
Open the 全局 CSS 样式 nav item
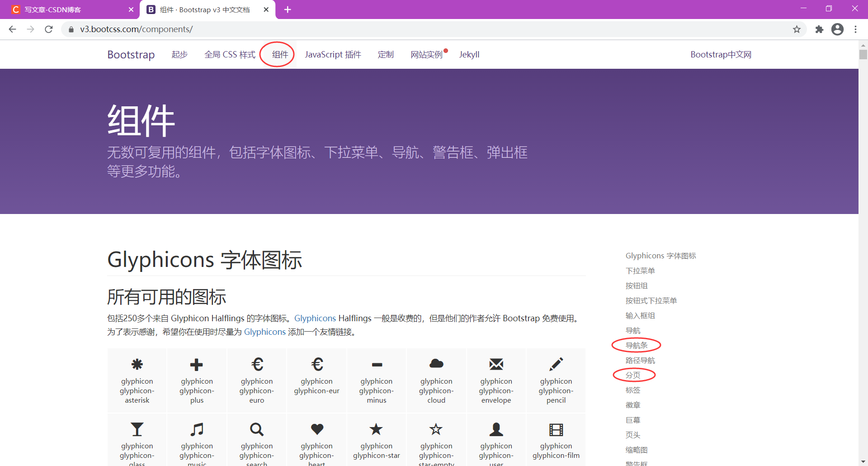[x=230, y=54]
